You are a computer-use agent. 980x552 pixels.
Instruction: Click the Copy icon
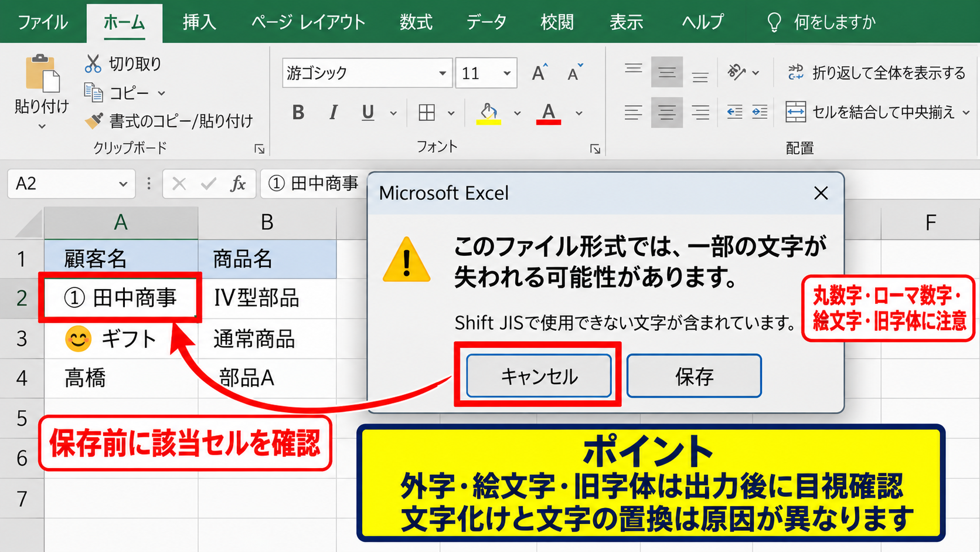point(93,93)
